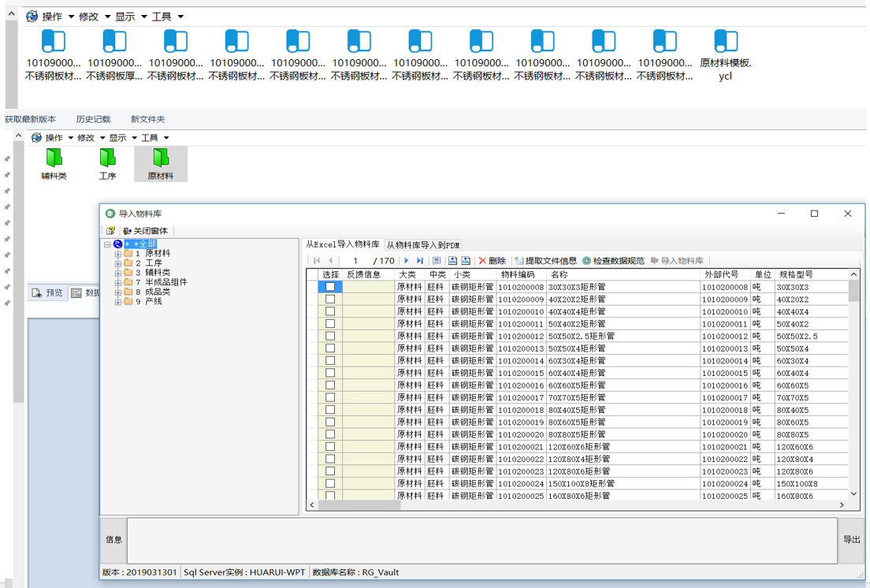Click the table's horizontal scrollbar thumb
This screenshot has width=870, height=588.
coord(359,505)
